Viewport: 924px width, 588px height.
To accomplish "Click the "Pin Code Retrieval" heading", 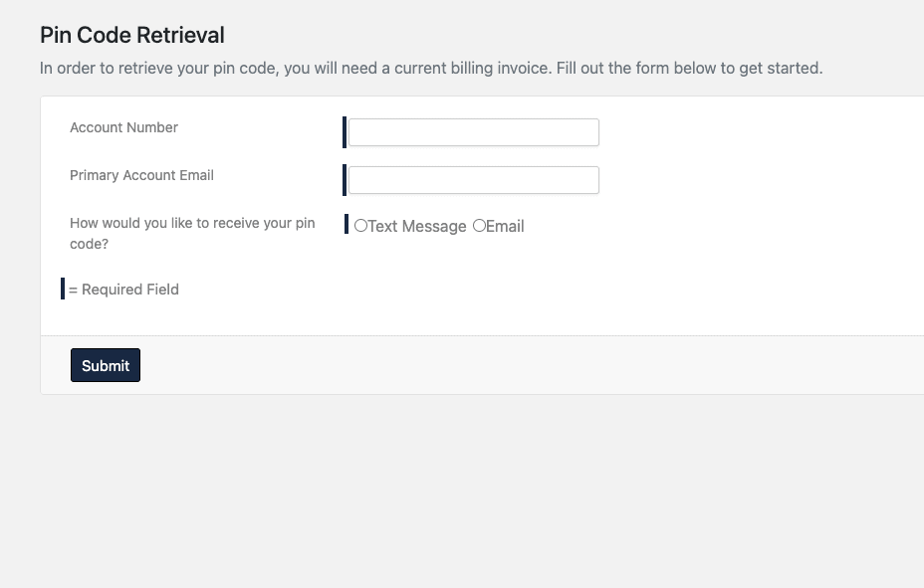I will (x=132, y=35).
